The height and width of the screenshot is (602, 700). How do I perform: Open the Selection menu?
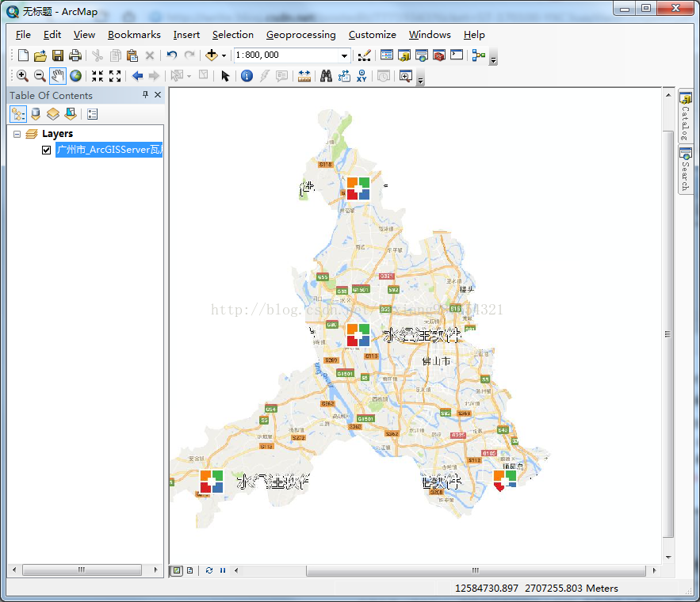click(232, 35)
